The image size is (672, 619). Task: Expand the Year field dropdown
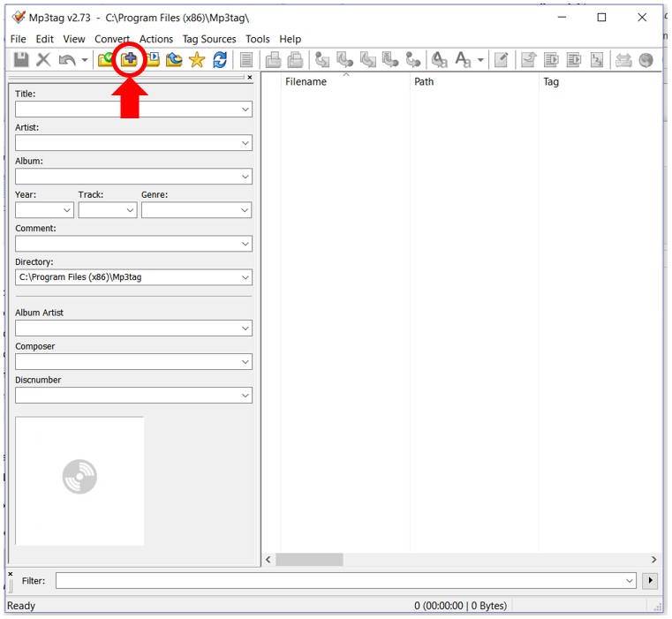(x=67, y=210)
